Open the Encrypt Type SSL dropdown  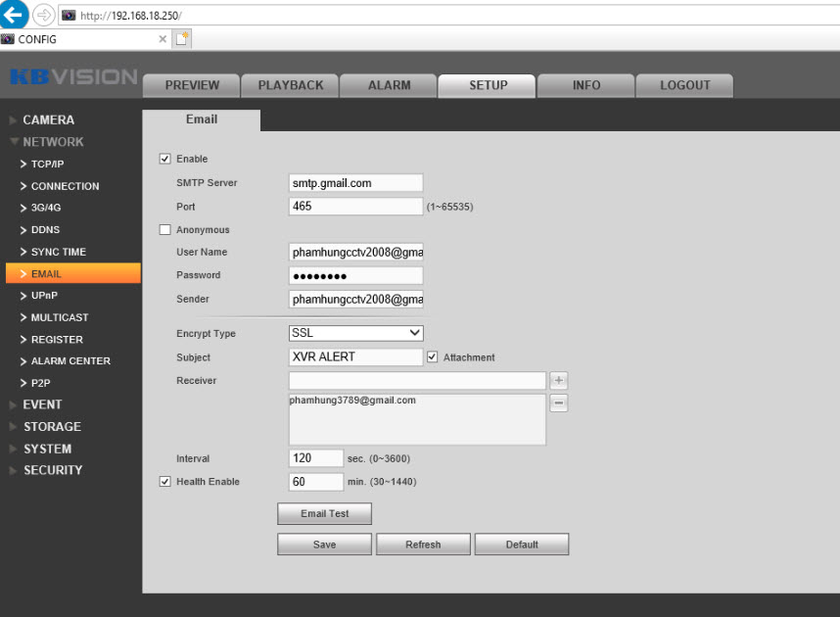[x=356, y=334]
